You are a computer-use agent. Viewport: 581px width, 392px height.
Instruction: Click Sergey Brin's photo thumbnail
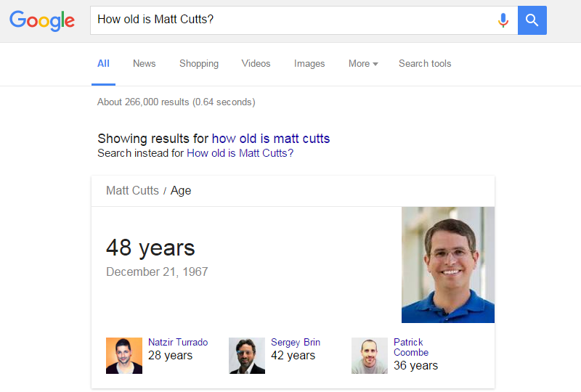(x=247, y=356)
